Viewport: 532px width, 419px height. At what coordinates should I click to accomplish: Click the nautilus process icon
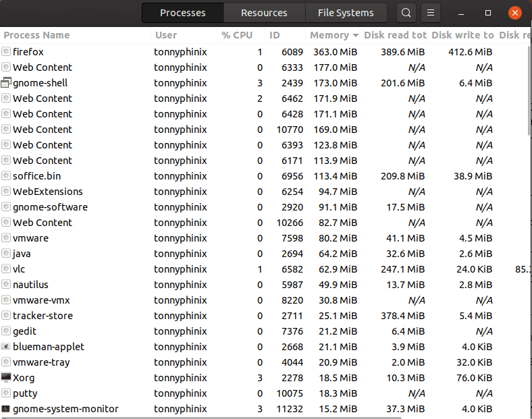tap(6, 284)
